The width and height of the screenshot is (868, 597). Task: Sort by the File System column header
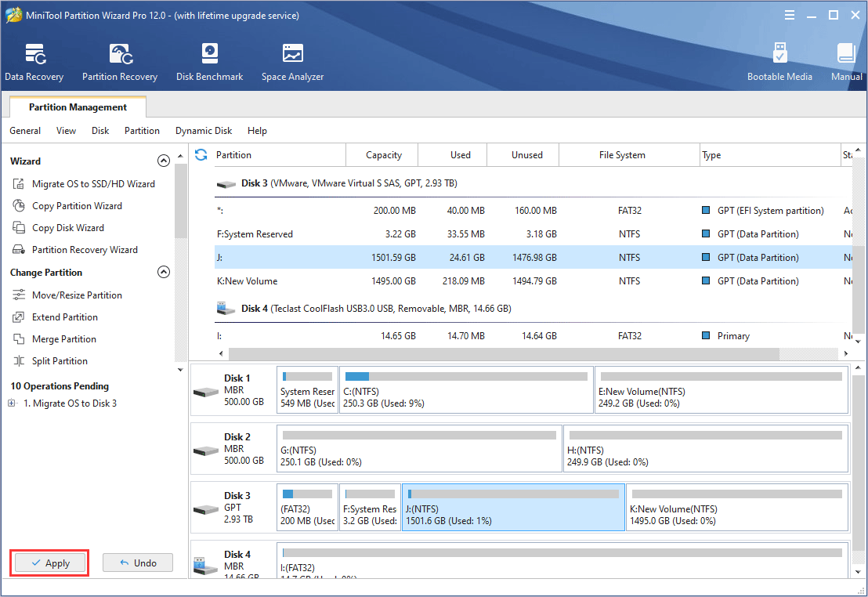click(x=629, y=155)
